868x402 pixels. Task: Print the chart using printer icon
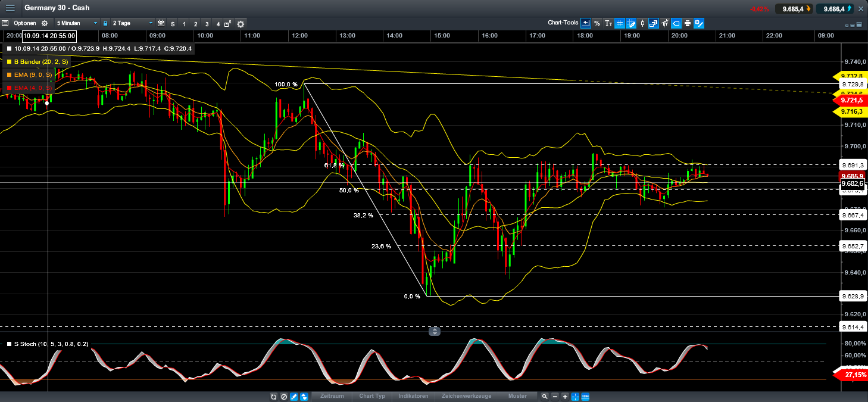[688, 23]
